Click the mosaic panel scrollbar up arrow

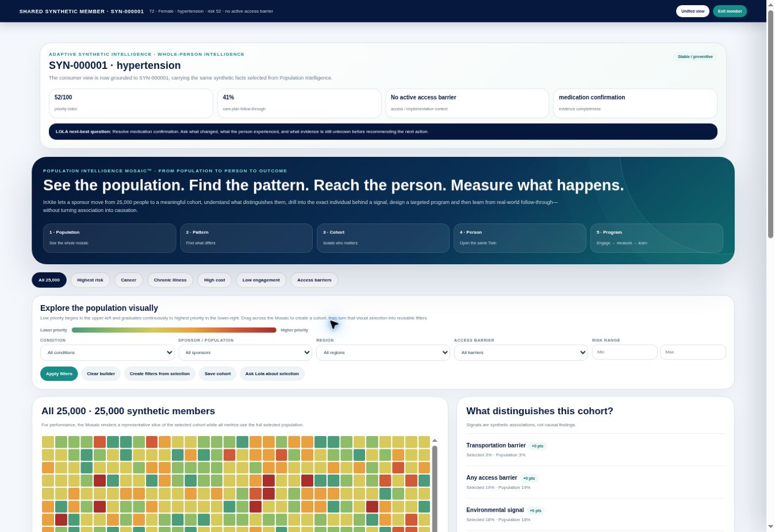(435, 440)
